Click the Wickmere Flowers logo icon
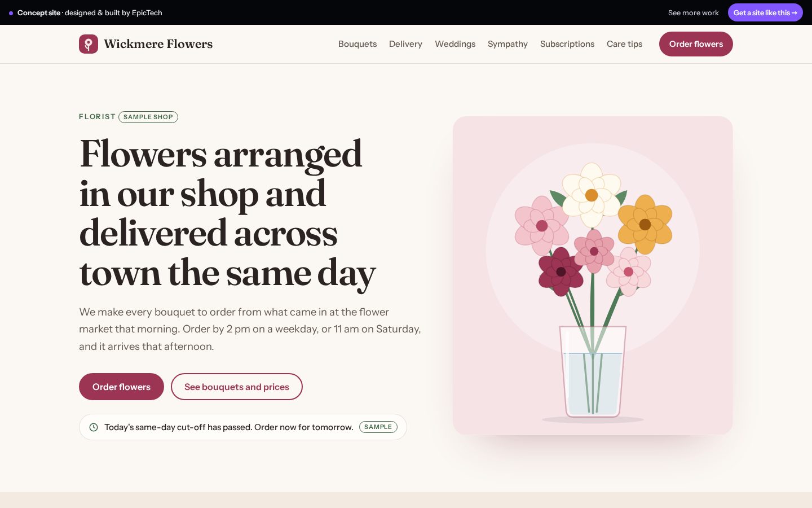 (89, 44)
